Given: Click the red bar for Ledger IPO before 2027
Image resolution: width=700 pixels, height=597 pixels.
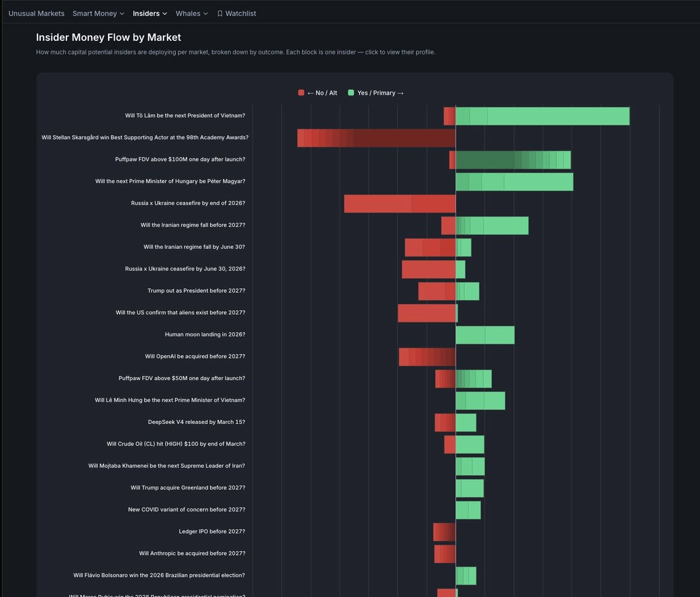Looking at the screenshot, I should tap(444, 532).
